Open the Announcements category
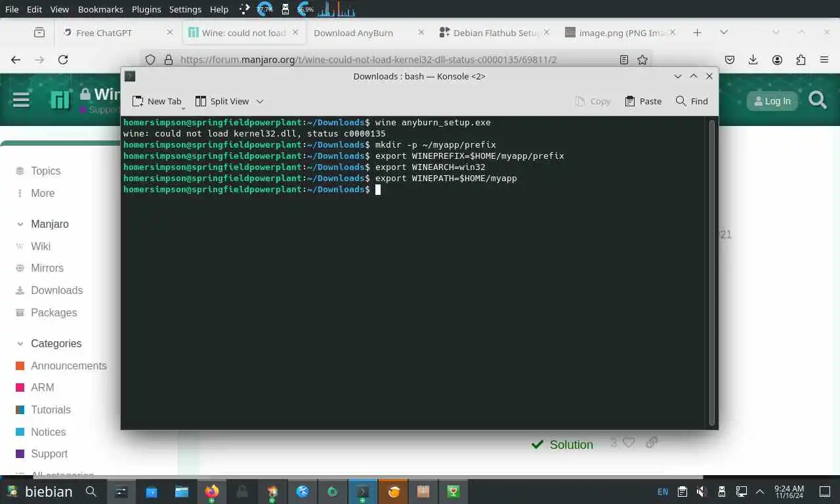840x504 pixels. (x=69, y=366)
